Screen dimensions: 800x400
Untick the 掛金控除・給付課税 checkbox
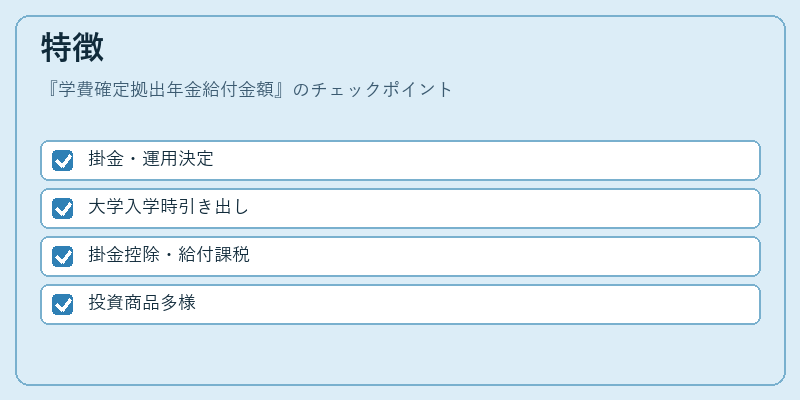tap(62, 257)
